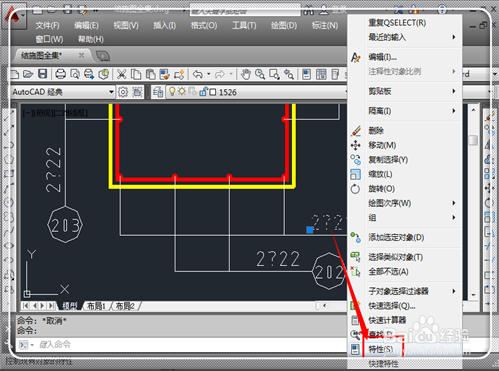Click the 3D Print colored-cube icon

(x=104, y=74)
